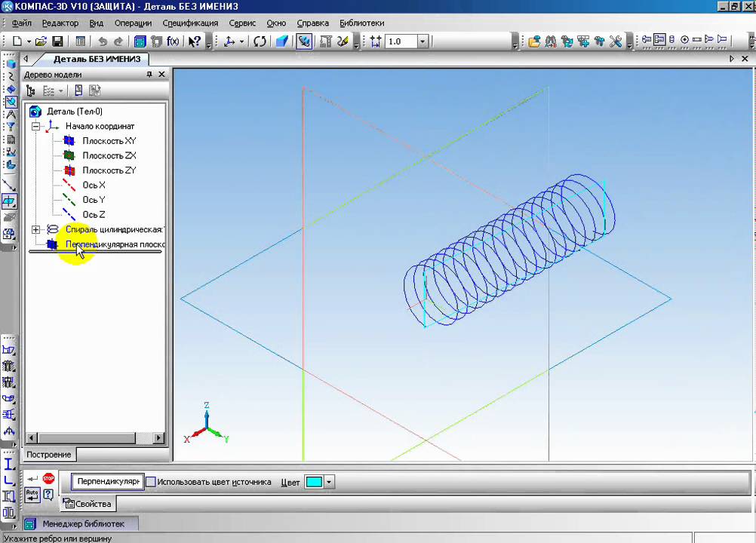Image resolution: width=756 pixels, height=543 pixels.
Task: Open dropdown arrow next to New document icon
Action: (29, 41)
